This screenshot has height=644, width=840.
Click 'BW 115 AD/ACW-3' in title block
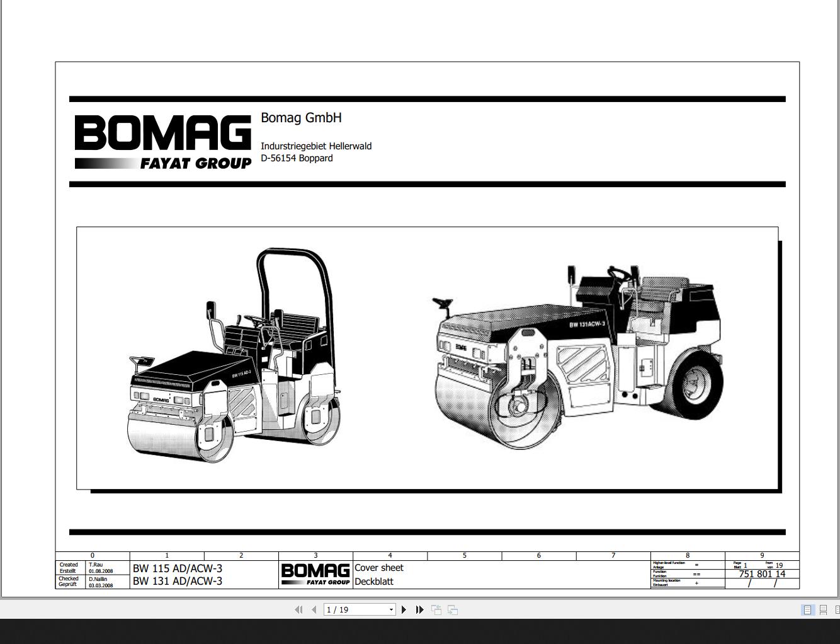point(178,568)
